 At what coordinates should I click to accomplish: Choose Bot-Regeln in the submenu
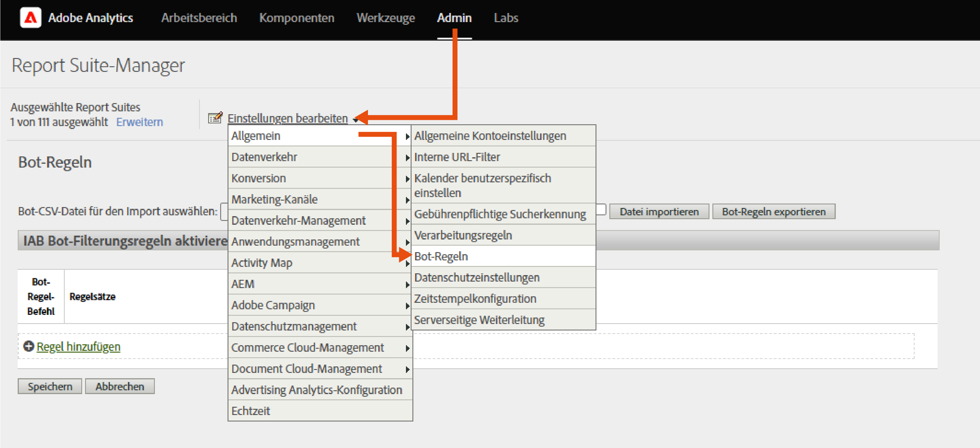coord(503,256)
